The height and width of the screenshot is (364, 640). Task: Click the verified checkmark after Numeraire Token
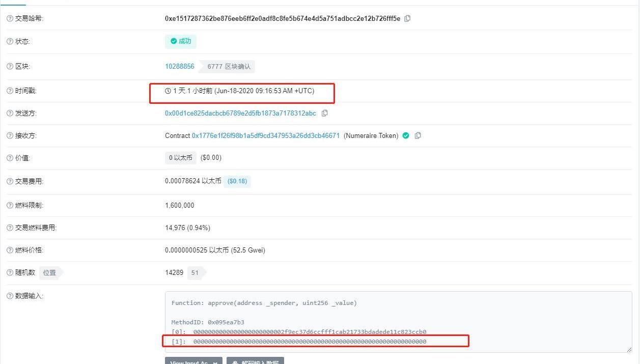pyautogui.click(x=406, y=135)
